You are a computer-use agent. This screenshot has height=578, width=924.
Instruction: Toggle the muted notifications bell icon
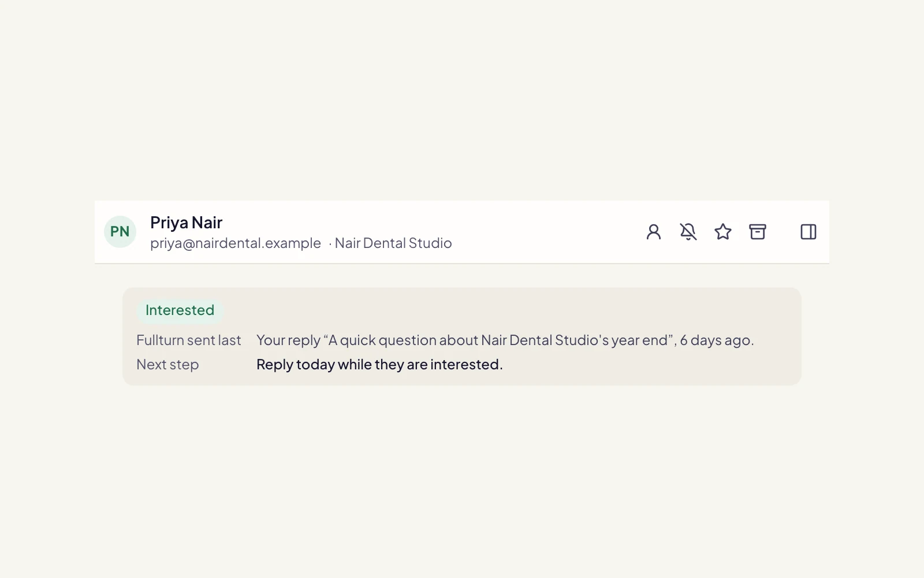688,232
